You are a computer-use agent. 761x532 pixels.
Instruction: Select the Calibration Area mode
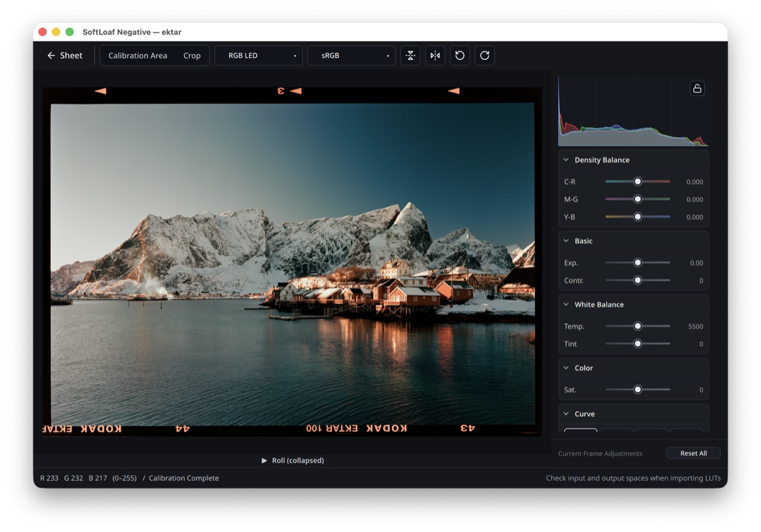pyautogui.click(x=138, y=55)
